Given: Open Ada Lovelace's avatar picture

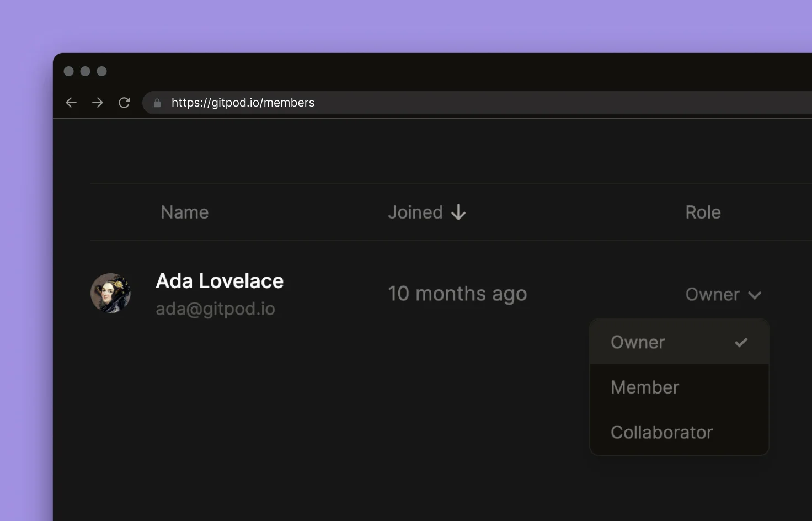Looking at the screenshot, I should click(111, 293).
